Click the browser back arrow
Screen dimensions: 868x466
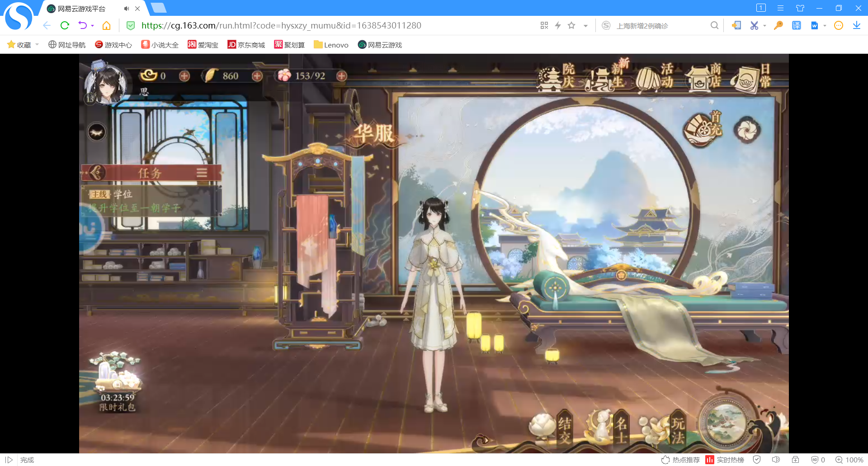(47, 25)
